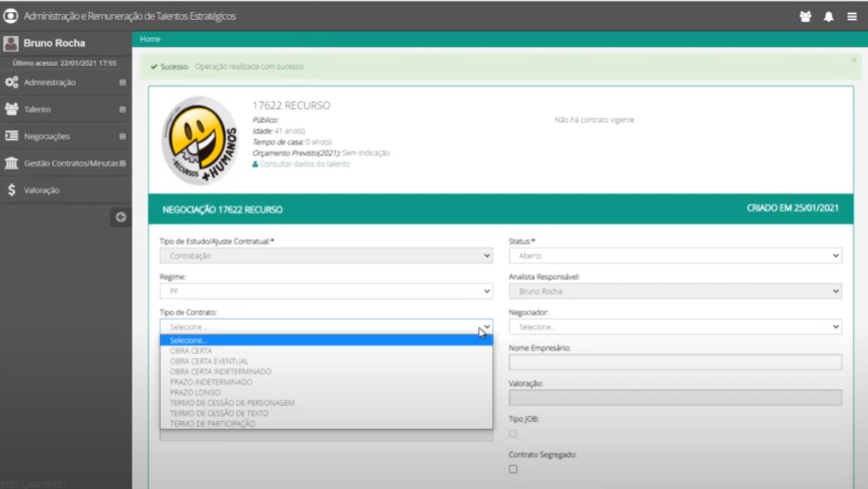Expand Gestão Contratos/Minutas submenu plus
The height and width of the screenshot is (489, 868).
(122, 163)
